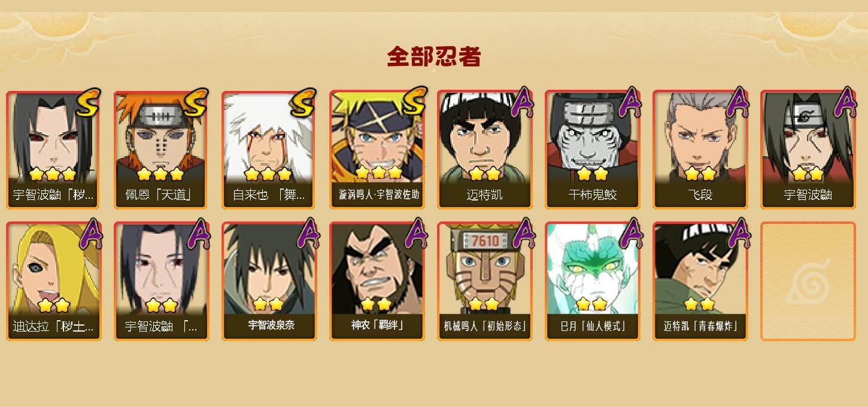
Task: Open the 漩涡鸣人·宇智波佐助 character card
Action: pyautogui.click(x=377, y=150)
